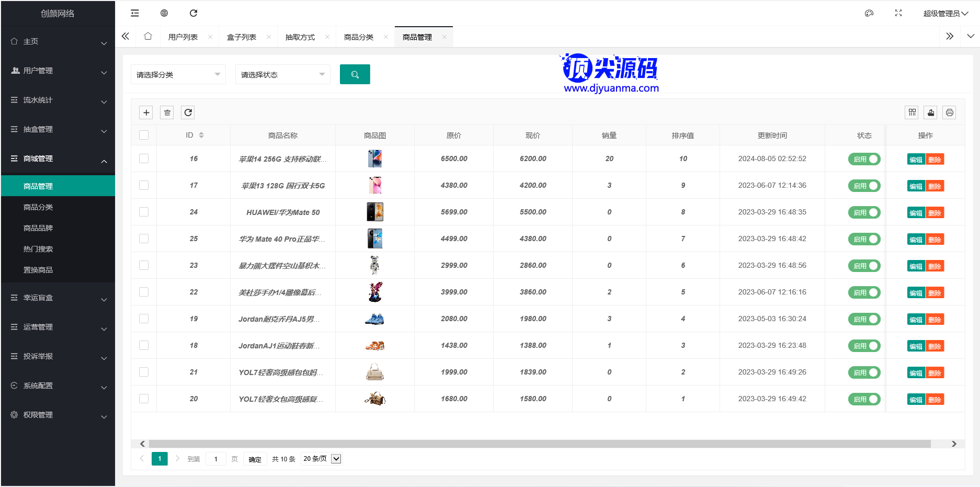
Task: Toggle the sidebar collapse icon
Action: [x=135, y=13]
